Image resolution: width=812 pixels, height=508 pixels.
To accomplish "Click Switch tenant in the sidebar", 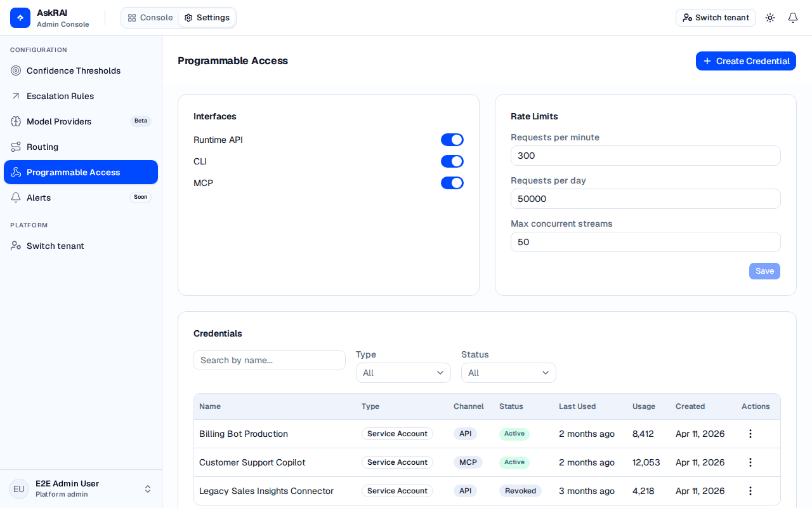I will (x=81, y=246).
